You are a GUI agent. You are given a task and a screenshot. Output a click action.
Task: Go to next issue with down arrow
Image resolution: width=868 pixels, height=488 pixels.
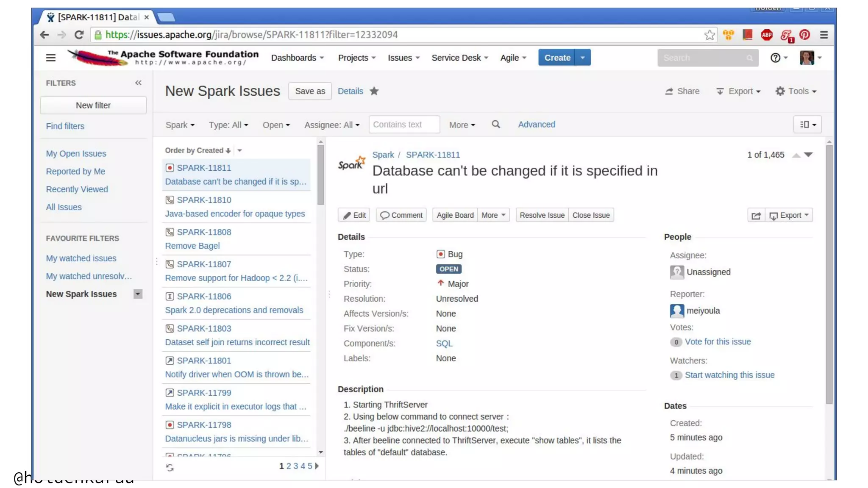coord(808,155)
